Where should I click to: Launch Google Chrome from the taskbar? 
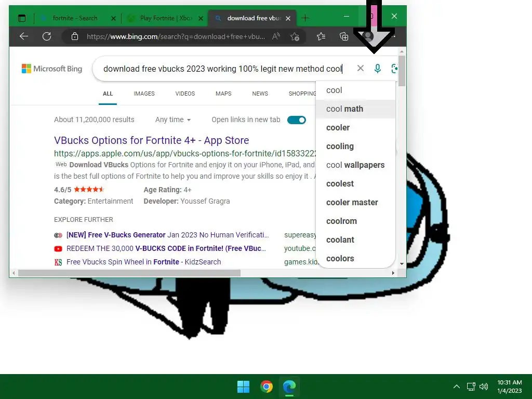267,387
